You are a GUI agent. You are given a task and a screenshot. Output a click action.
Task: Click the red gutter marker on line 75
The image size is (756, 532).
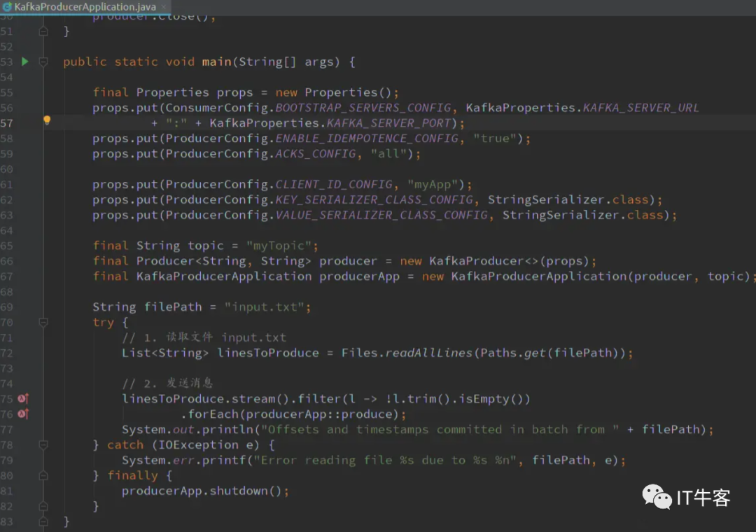click(x=23, y=398)
